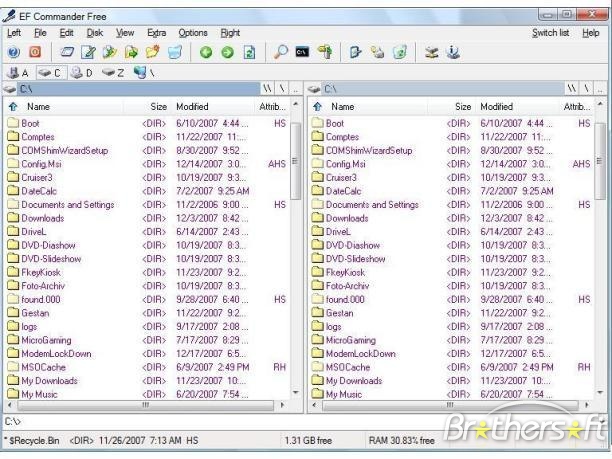Select hard drive C button
This screenshot has height=459, width=612.
(x=51, y=73)
